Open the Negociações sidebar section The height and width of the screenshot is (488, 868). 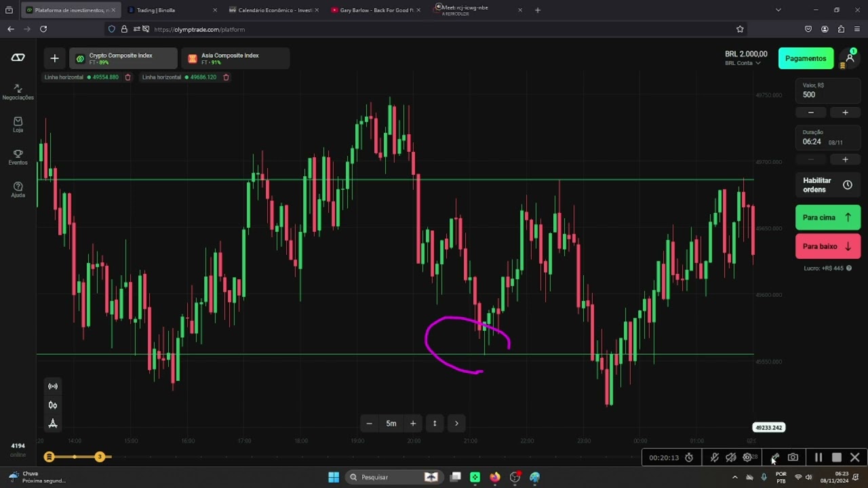[18, 92]
